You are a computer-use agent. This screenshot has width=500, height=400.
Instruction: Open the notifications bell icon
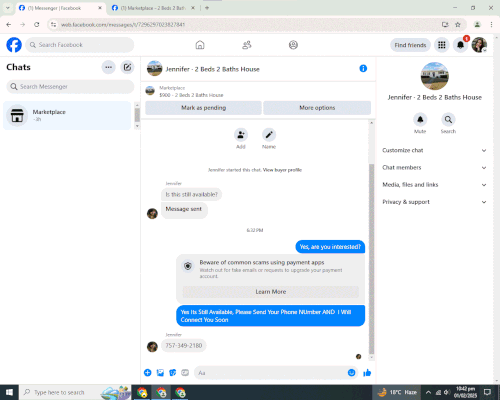460,45
